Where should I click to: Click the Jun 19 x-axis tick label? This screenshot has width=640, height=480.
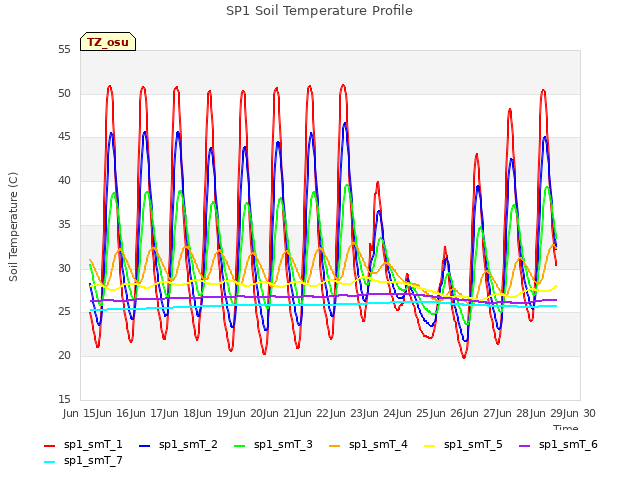[x=214, y=413]
